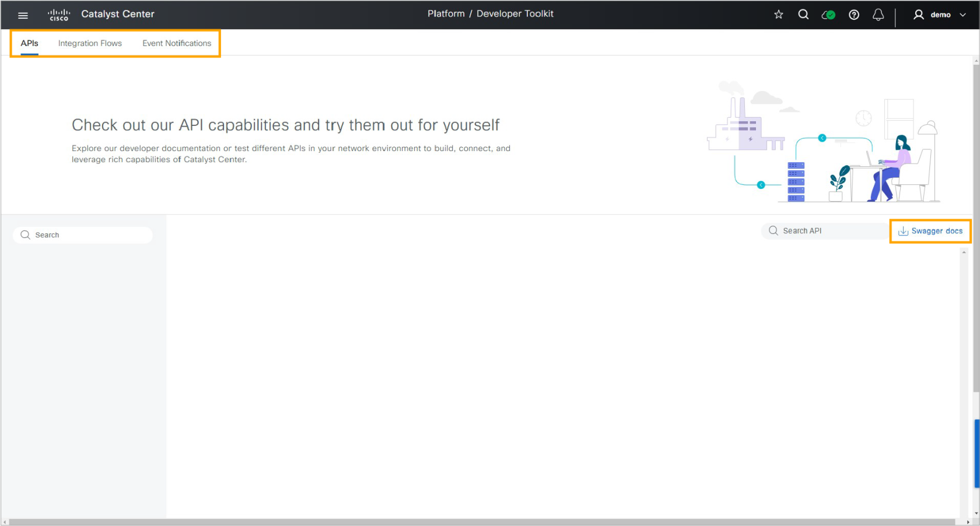Expand the demo user dropdown chevron
980x526 pixels.
point(963,15)
